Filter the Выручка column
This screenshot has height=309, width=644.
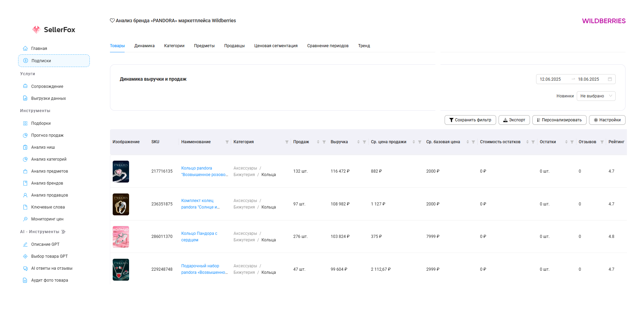(364, 142)
